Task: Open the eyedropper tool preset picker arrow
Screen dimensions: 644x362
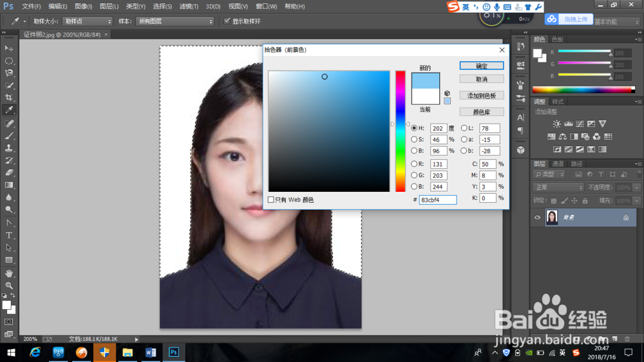Action: point(24,21)
